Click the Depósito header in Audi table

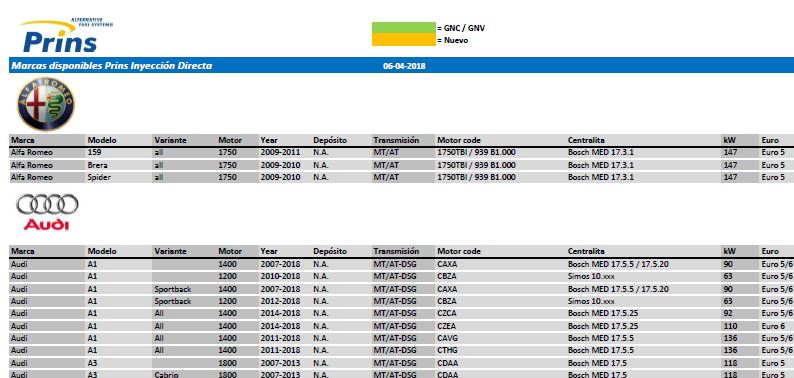pyautogui.click(x=330, y=251)
